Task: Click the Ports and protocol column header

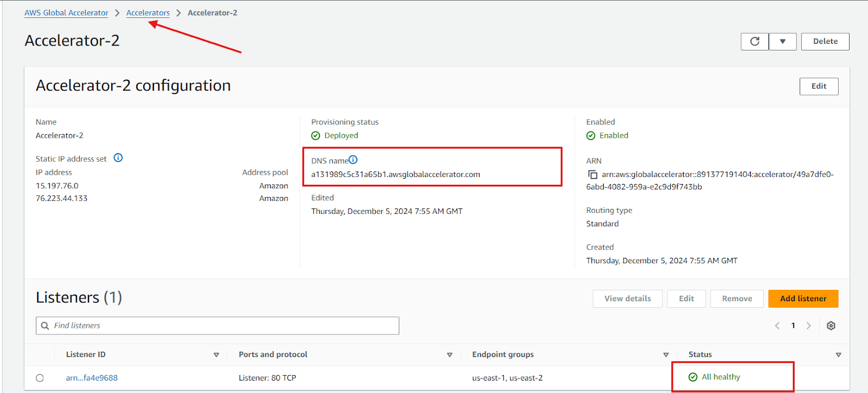Action: [x=273, y=354]
